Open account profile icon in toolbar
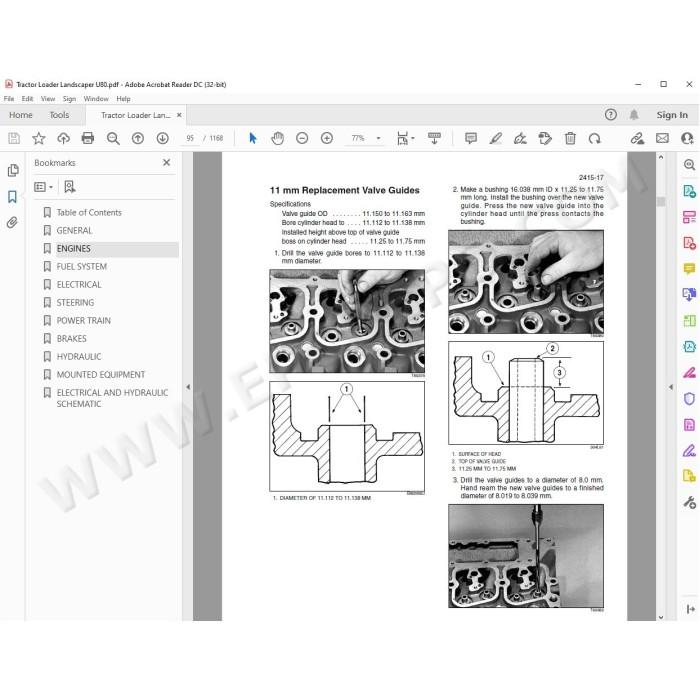 click(688, 138)
